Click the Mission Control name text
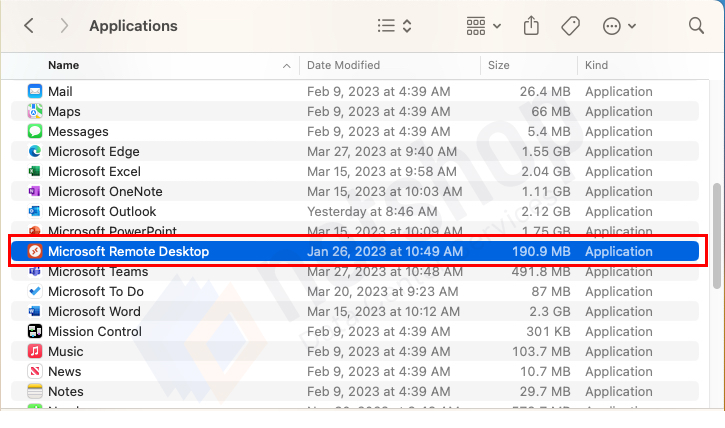The image size is (725, 428). (95, 331)
